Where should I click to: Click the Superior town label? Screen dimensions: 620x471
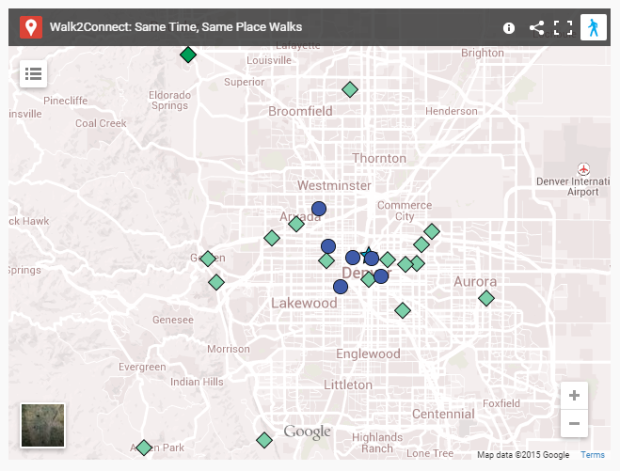pyautogui.click(x=244, y=82)
